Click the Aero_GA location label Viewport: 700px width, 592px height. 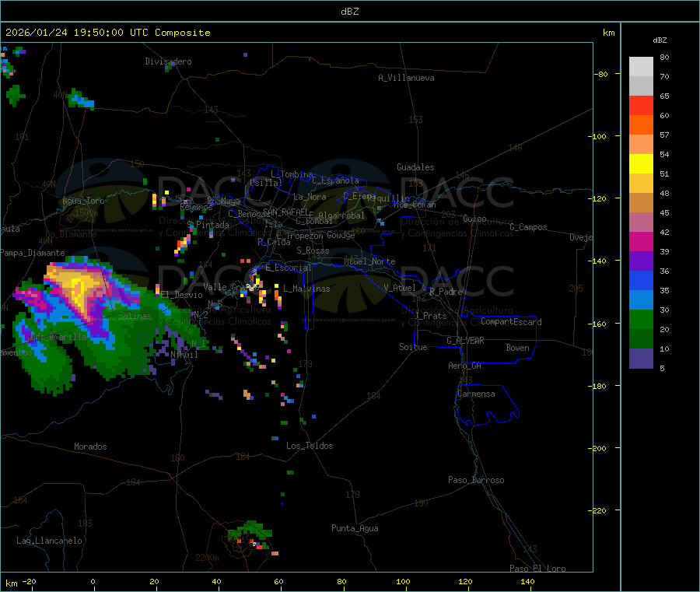465,366
